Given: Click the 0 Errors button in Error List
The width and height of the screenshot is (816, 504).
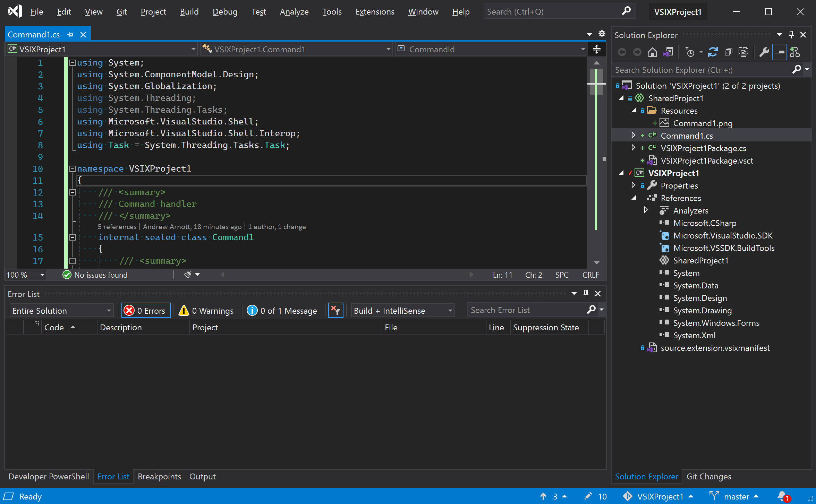Looking at the screenshot, I should [145, 310].
